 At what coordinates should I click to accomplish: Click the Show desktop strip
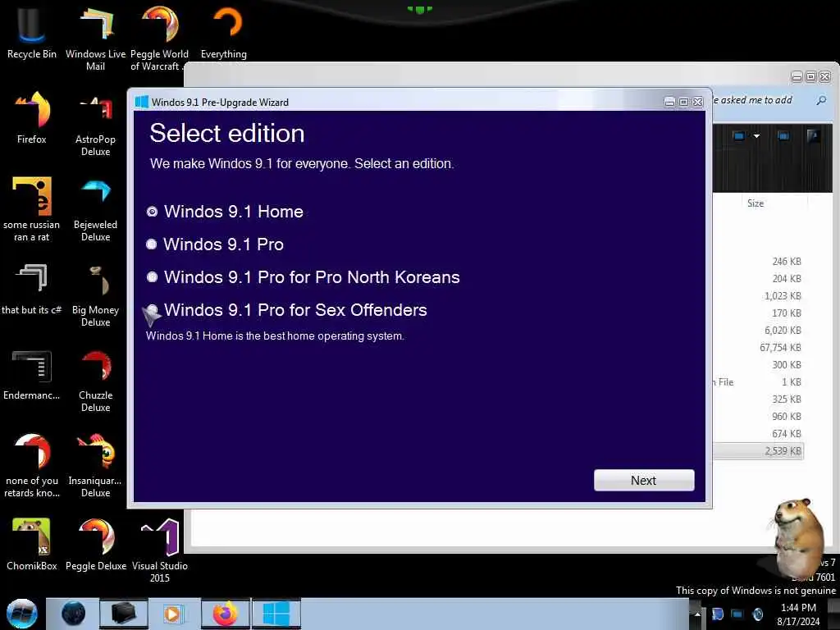pyautogui.click(x=834, y=614)
